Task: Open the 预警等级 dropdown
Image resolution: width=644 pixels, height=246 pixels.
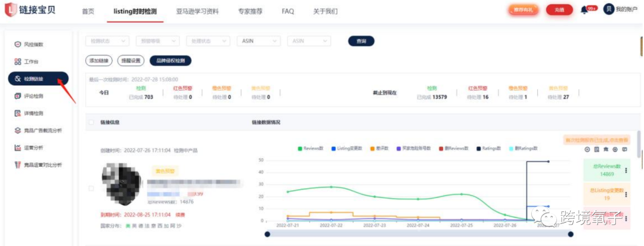Action: (157, 41)
